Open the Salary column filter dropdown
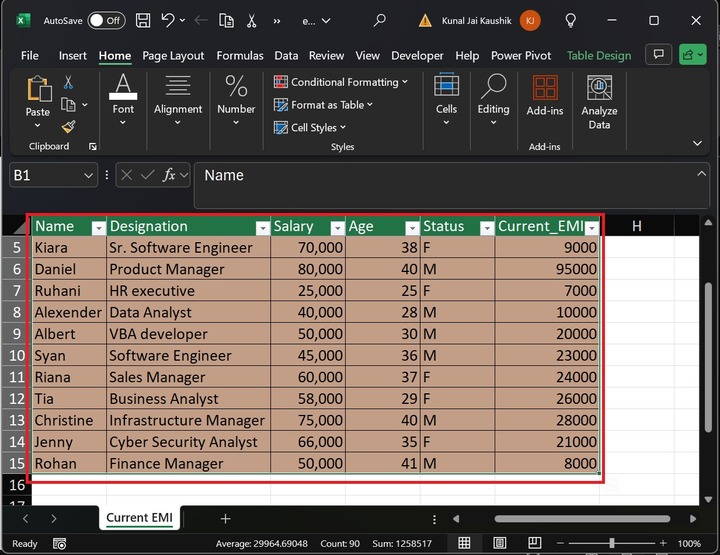Viewport: 720px width, 555px height. [x=337, y=228]
